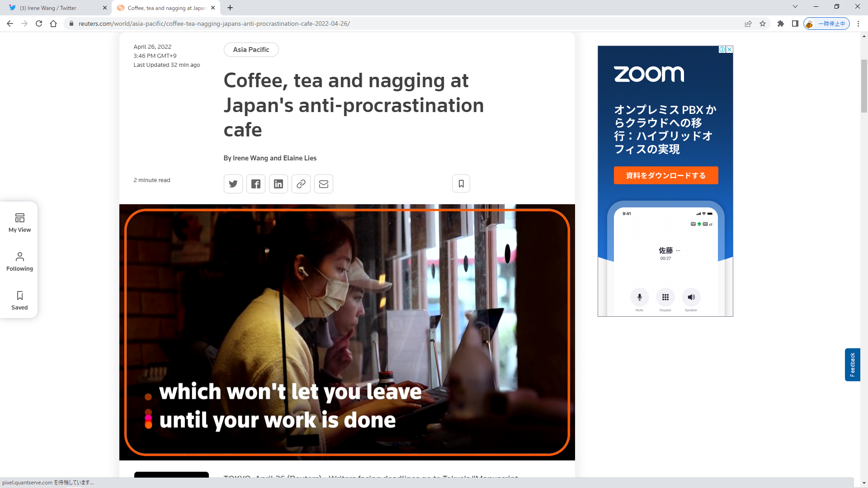The image size is (868, 488).
Task: Click the page vertical scrollbar thumb
Action: click(864, 86)
